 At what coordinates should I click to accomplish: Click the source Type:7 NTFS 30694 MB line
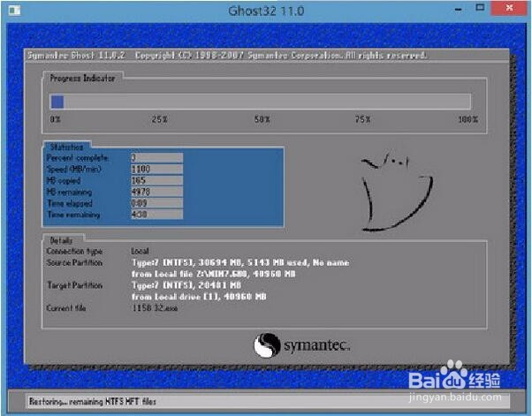tap(240, 262)
